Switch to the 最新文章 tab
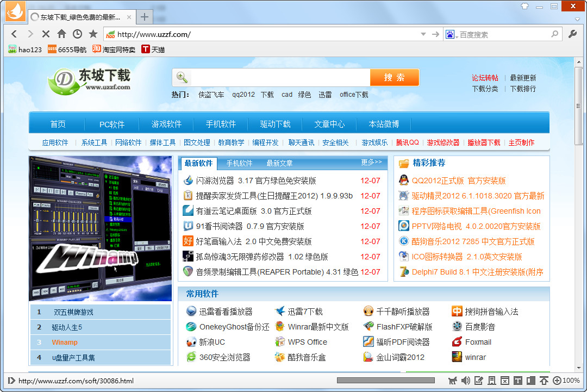 280,163
